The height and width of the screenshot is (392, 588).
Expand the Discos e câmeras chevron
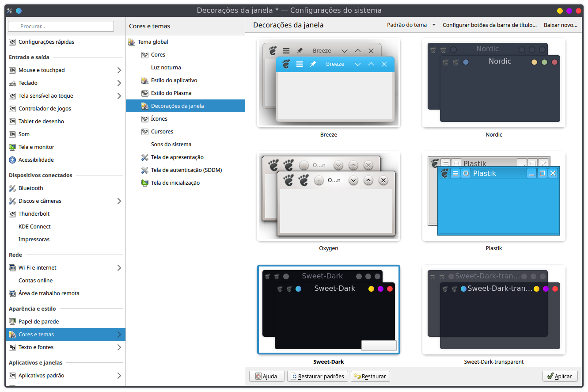pyautogui.click(x=119, y=201)
